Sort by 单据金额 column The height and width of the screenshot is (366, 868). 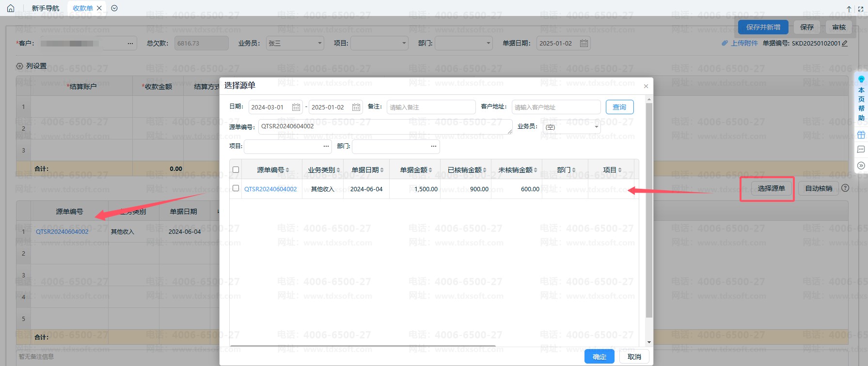click(x=415, y=170)
